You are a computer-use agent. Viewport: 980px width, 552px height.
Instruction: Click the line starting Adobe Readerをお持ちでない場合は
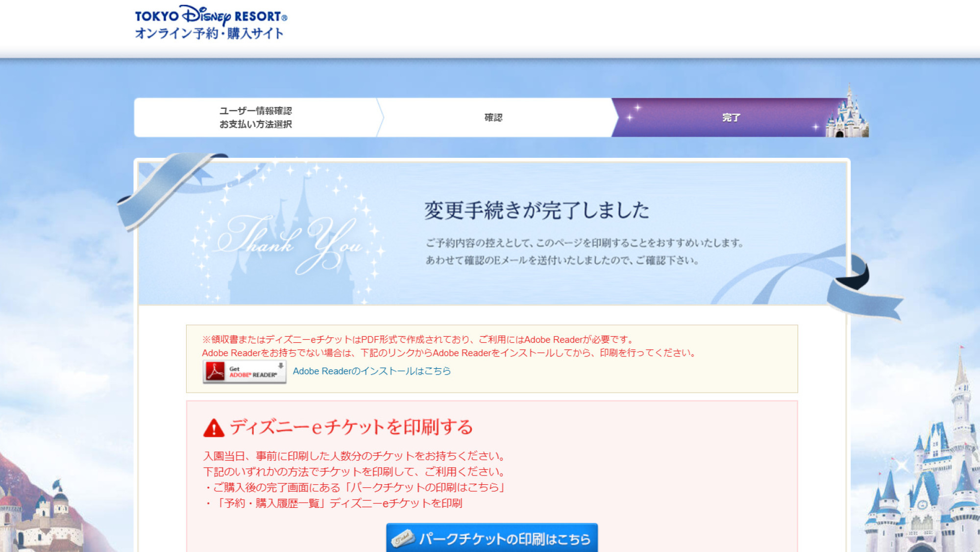point(449,353)
